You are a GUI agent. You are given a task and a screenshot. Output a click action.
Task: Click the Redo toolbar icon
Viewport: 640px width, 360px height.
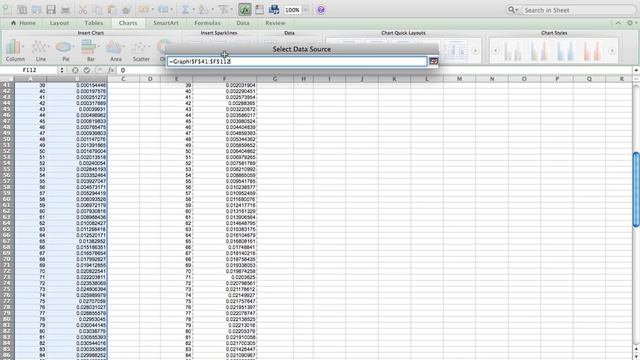point(163,9)
